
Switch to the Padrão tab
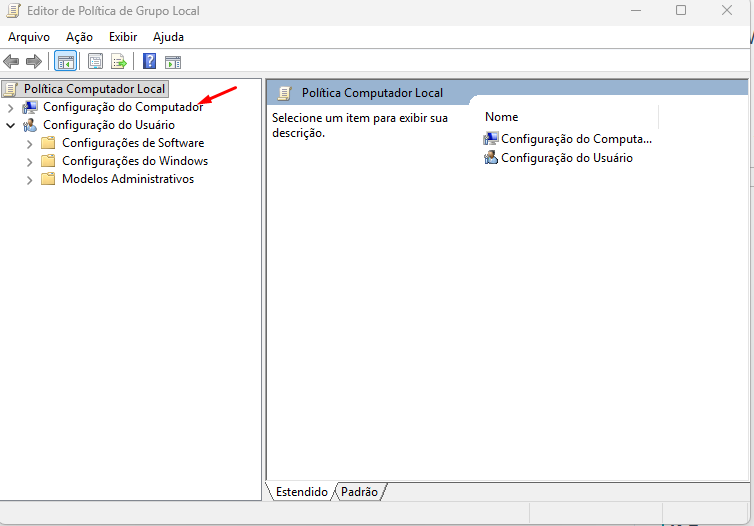359,492
